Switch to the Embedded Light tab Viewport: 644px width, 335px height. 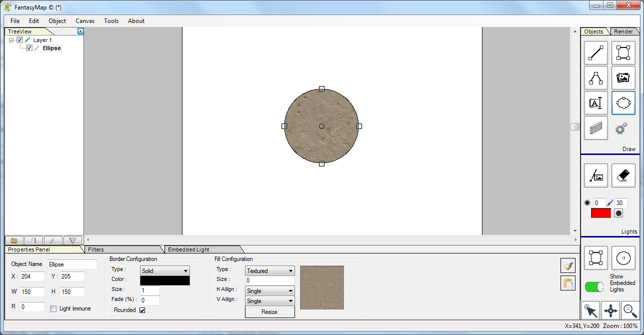(202, 249)
